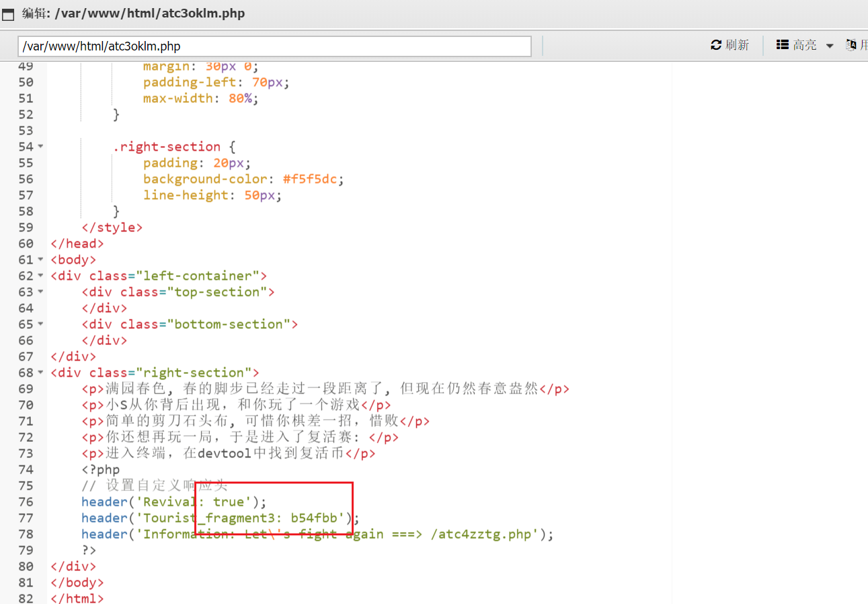Click the paragraph mentioning 复活赛

coord(240,437)
